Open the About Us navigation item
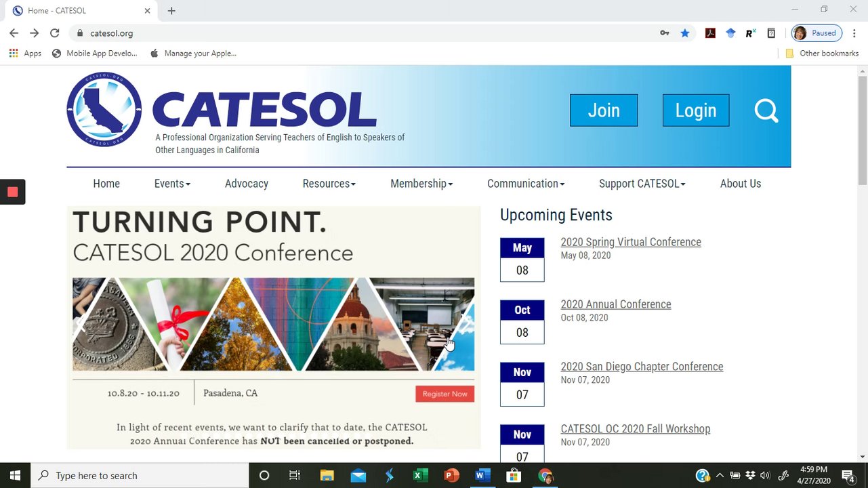Screen dimensions: 868x488 click(741, 184)
